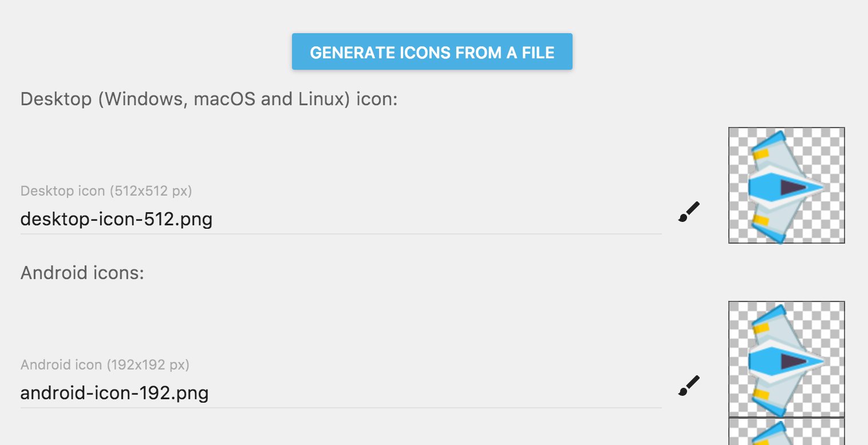Open the Android icon thumbnail with transparent checkerboard

point(786,360)
